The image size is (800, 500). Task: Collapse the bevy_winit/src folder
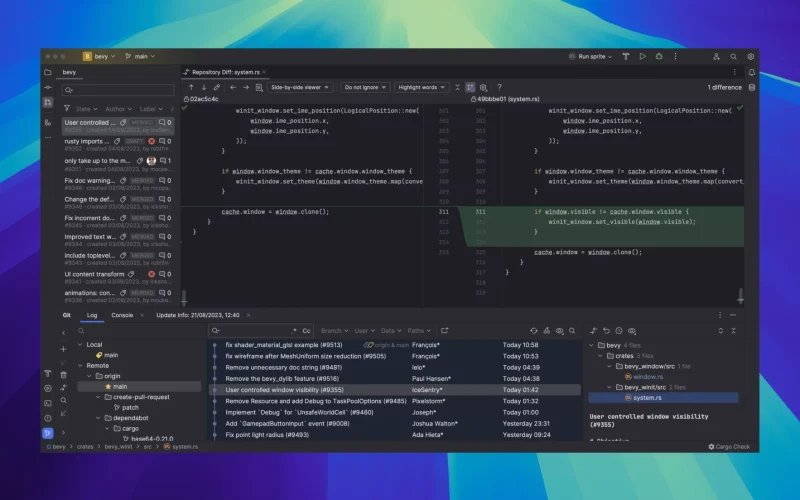609,387
